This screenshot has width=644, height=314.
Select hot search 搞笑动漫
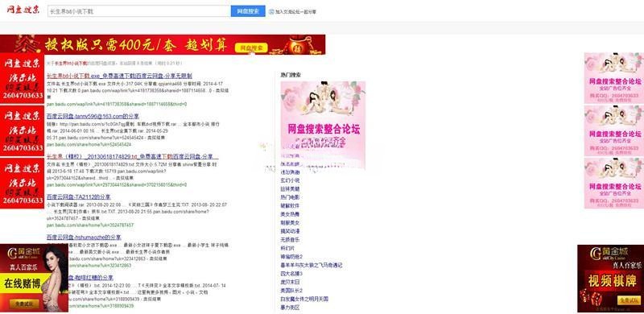[x=290, y=231]
